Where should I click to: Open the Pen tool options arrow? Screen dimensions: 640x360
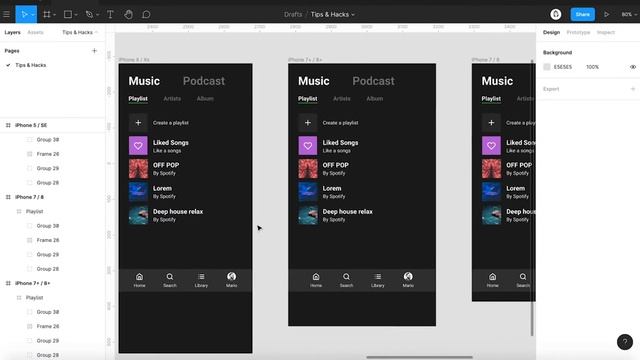(x=97, y=15)
